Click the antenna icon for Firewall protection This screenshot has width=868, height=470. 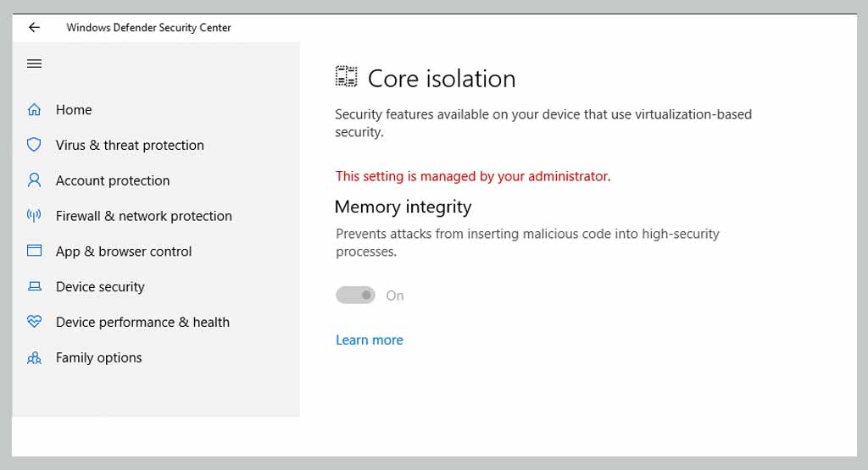tap(34, 216)
